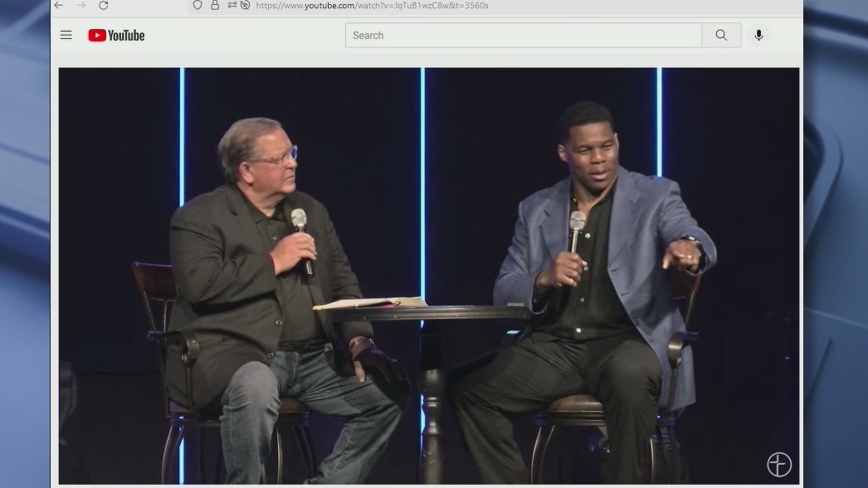Click the red YouTube play logo
868x488 pixels.
[x=96, y=35]
